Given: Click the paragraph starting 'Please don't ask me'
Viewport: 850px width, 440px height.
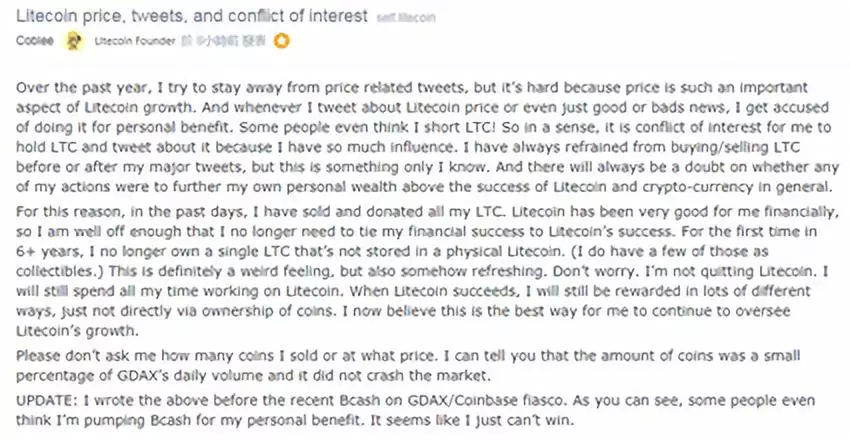Looking at the screenshot, I should [408, 365].
